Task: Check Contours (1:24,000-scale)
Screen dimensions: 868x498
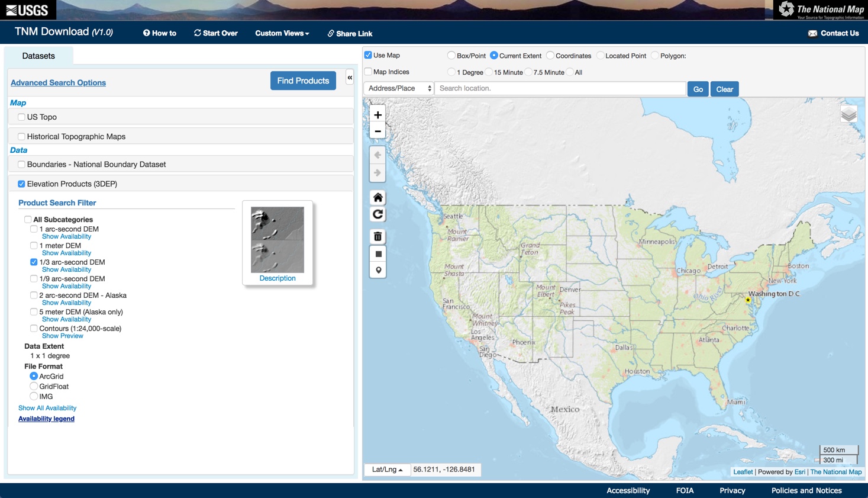Action: tap(34, 329)
